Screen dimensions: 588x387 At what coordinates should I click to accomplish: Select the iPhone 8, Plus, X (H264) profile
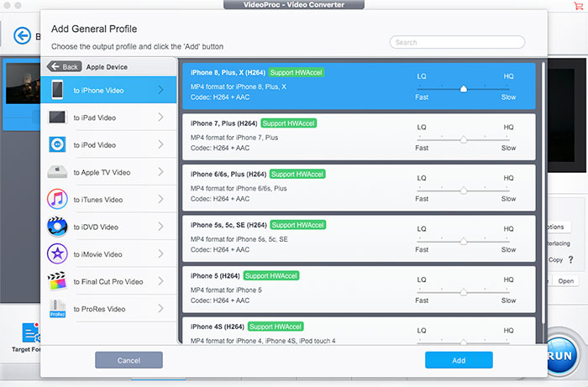coord(359,86)
